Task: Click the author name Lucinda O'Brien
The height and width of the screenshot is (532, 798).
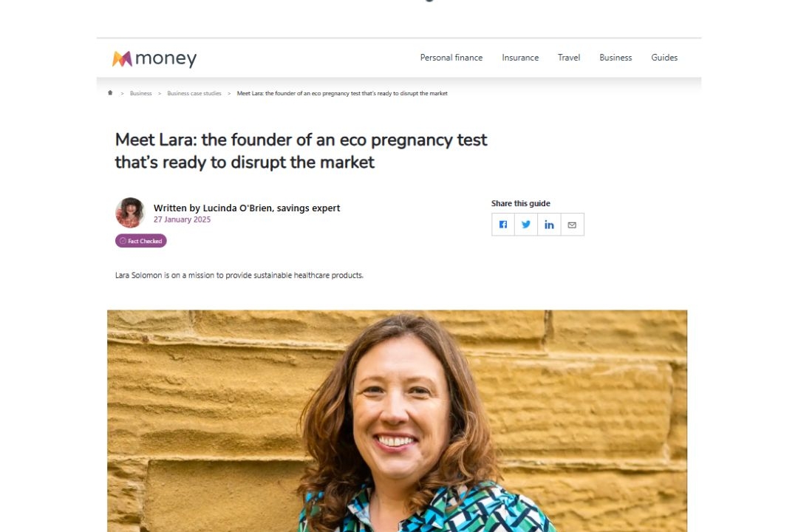Action: point(238,208)
